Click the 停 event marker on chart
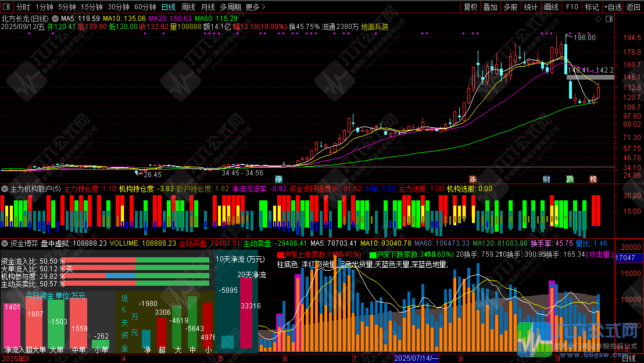This screenshot has width=644, height=363. tap(279, 178)
